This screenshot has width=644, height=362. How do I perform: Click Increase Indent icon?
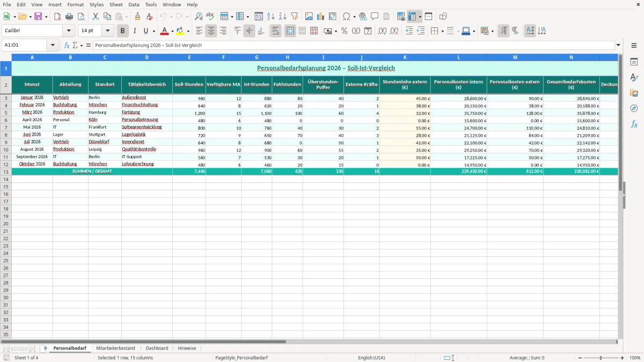pos(409,31)
